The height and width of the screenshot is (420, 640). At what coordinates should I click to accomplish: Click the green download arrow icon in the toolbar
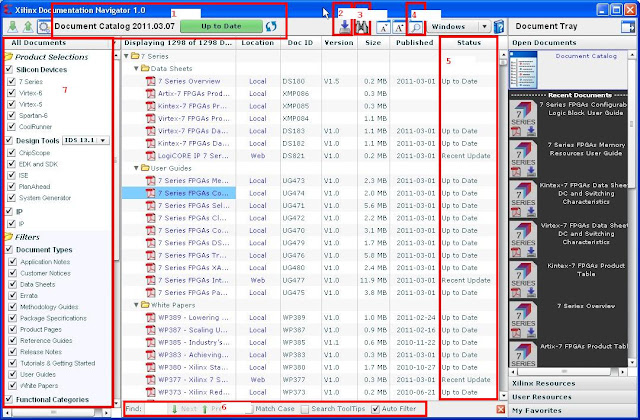pyautogui.click(x=13, y=27)
